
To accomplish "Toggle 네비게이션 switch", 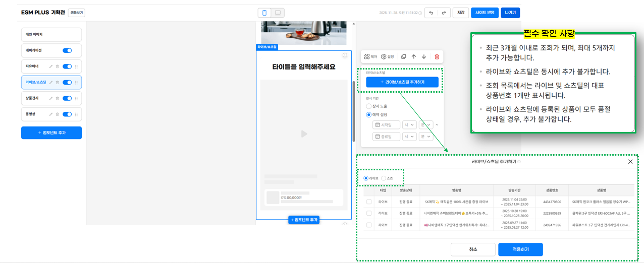I will click(x=67, y=50).
